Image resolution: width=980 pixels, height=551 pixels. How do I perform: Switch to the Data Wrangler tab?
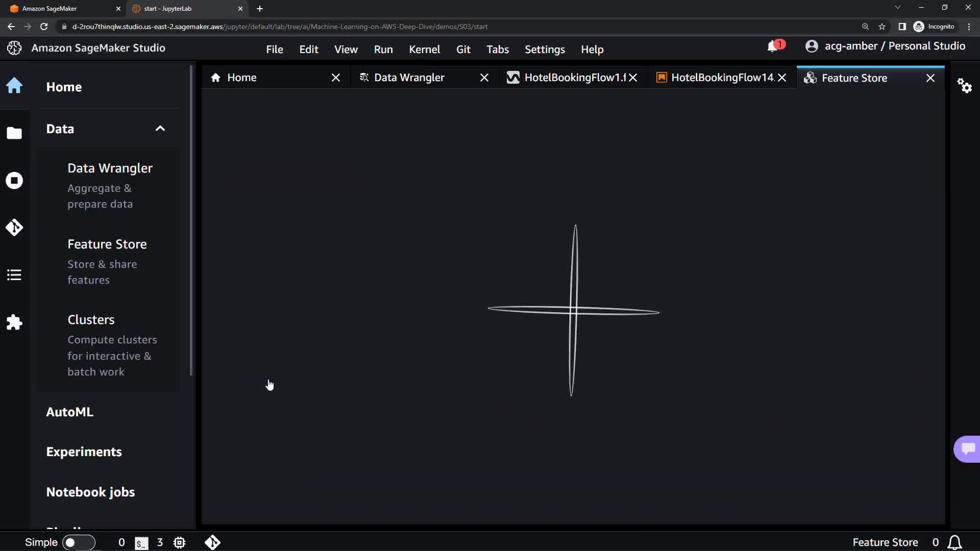point(409,78)
